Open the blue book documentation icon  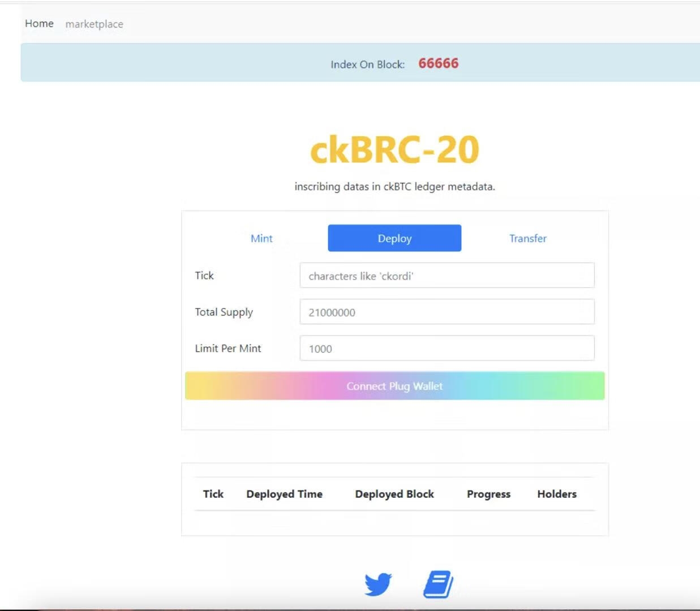(438, 584)
